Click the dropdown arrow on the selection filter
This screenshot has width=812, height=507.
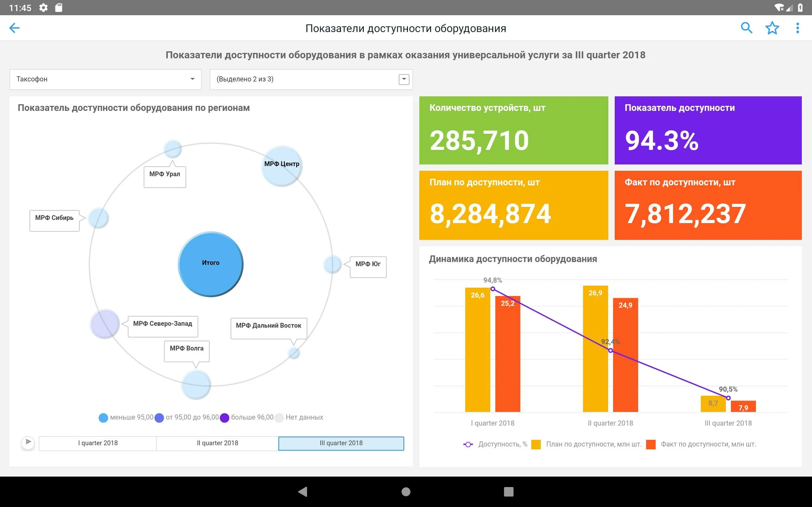point(403,79)
